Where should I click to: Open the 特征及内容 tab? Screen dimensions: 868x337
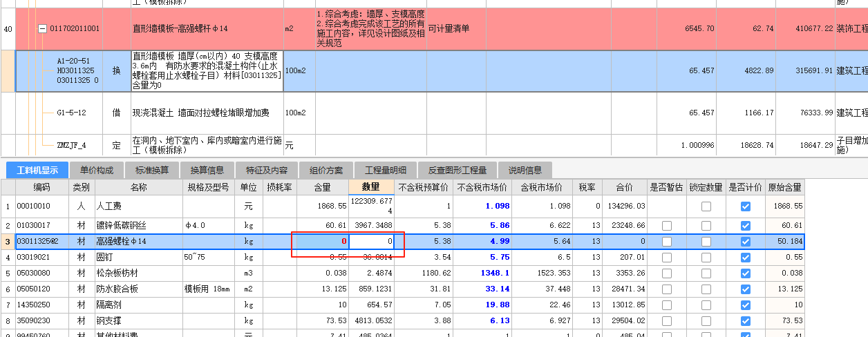coord(267,171)
